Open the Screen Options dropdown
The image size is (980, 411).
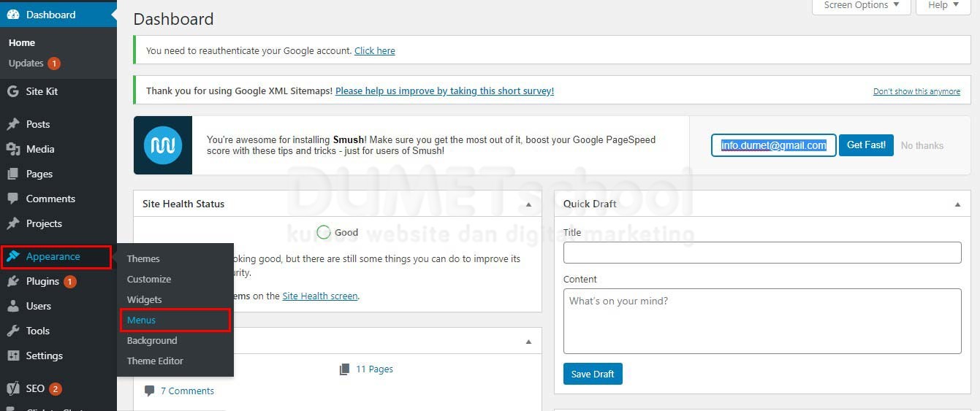(862, 6)
